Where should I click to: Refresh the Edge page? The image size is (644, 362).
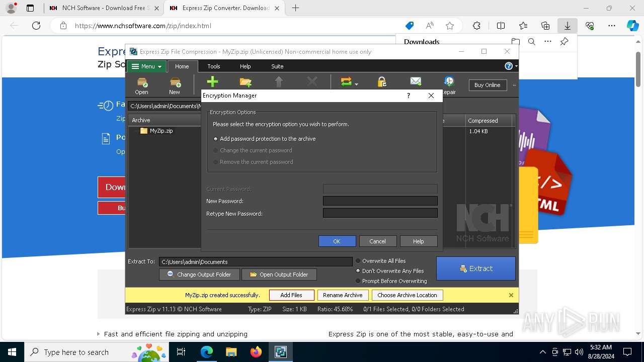tap(36, 26)
